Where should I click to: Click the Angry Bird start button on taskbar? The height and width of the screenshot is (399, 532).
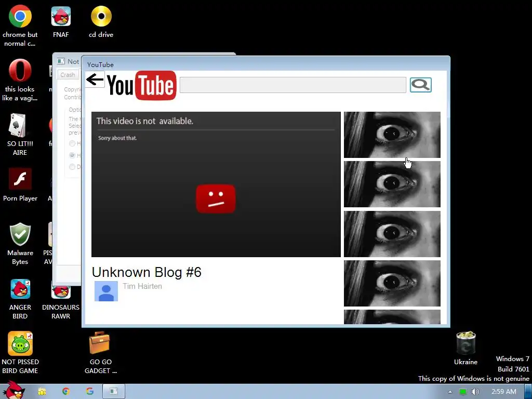14,390
